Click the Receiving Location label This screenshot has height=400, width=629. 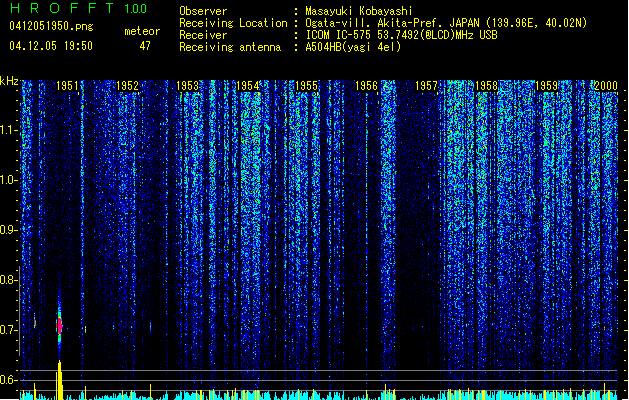tap(233, 23)
